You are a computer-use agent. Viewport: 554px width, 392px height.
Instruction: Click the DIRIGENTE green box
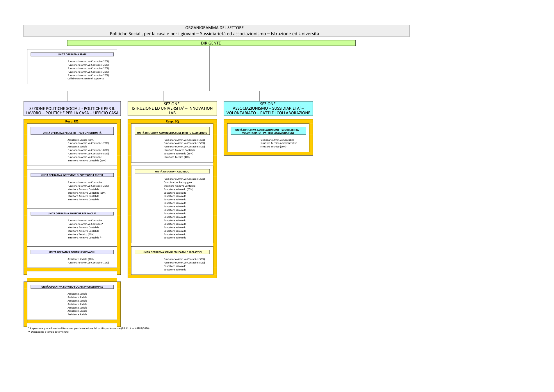[211, 43]
